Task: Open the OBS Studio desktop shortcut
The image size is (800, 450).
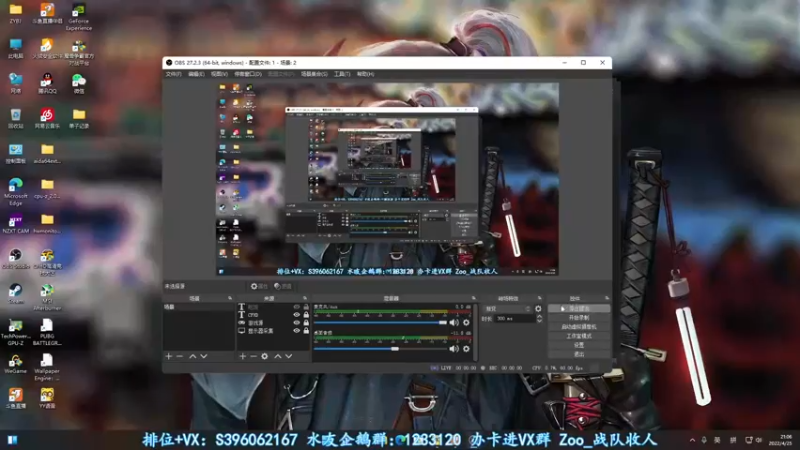Action: [x=15, y=258]
